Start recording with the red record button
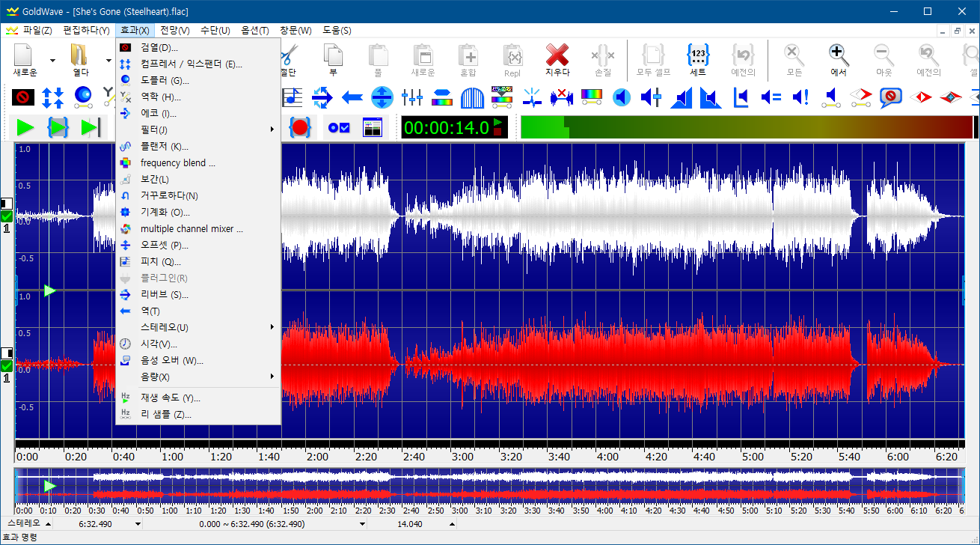Screen dimensions: 980x545 300,127
